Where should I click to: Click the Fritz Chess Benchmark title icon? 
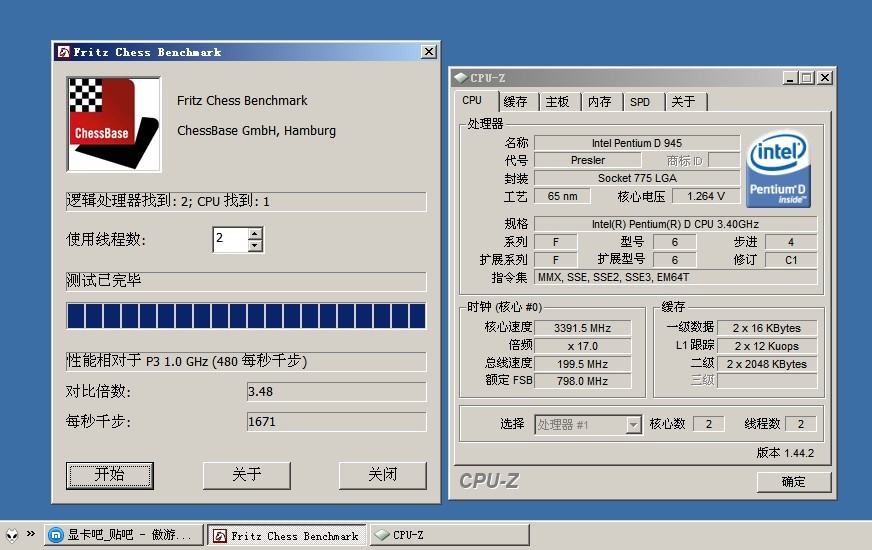click(63, 52)
